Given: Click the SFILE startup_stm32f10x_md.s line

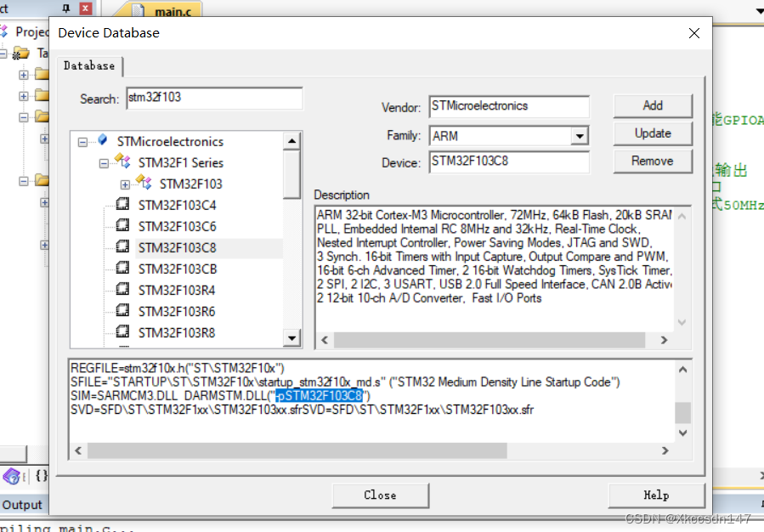Looking at the screenshot, I should (x=345, y=382).
